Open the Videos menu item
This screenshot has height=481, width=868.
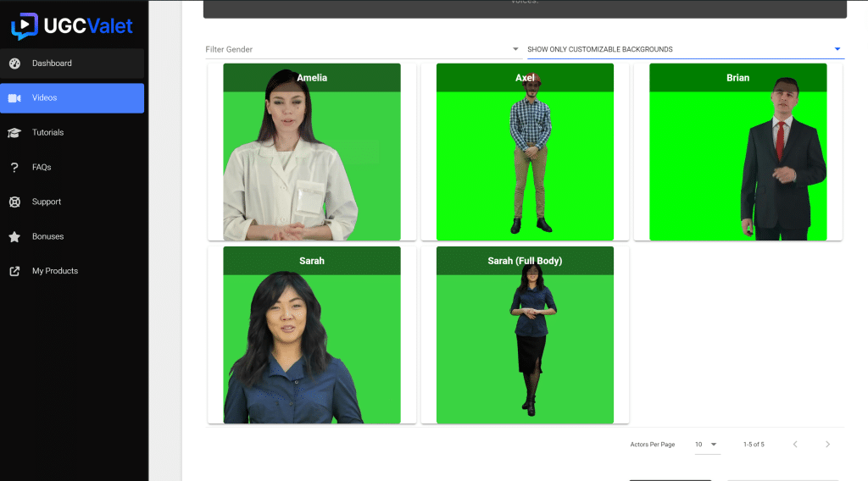tap(72, 98)
